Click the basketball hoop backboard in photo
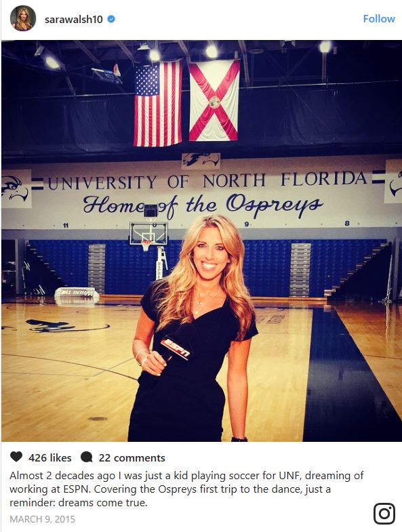402x532 pixels. (x=148, y=234)
